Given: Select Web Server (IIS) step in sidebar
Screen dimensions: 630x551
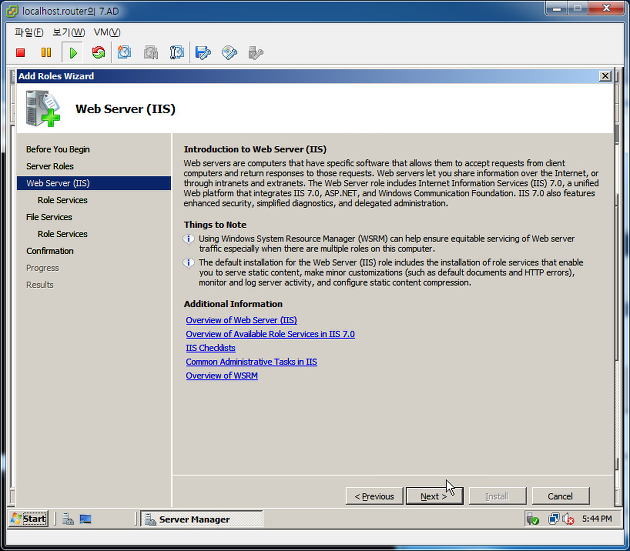Looking at the screenshot, I should (x=94, y=183).
